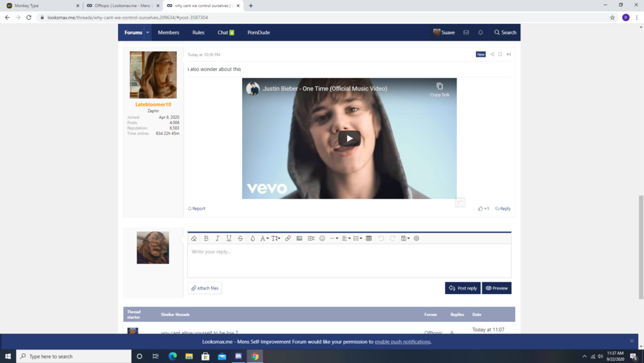Open the Members navigation item
This screenshot has height=363, width=644.
coord(168,32)
